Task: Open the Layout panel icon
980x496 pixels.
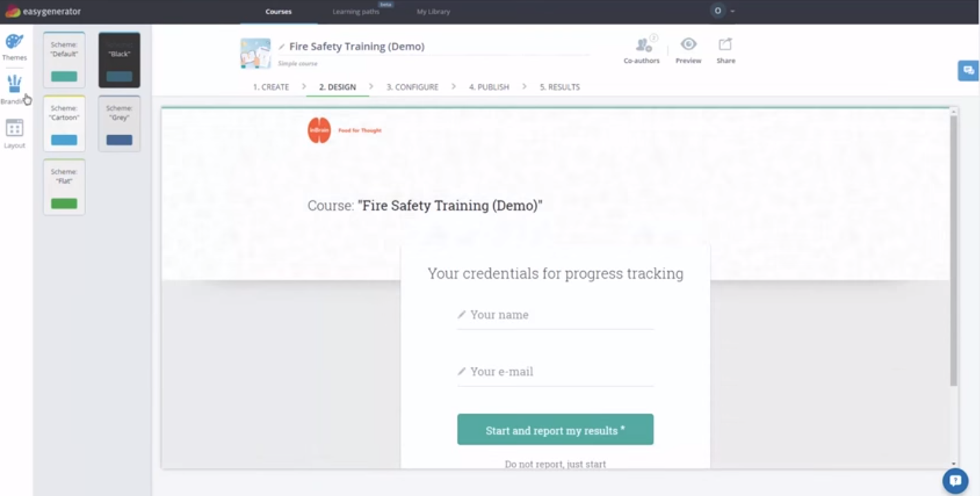Action: 14,128
